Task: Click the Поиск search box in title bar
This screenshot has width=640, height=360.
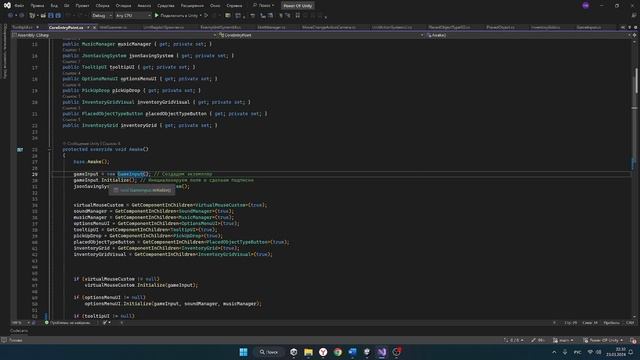Action: [x=263, y=5]
